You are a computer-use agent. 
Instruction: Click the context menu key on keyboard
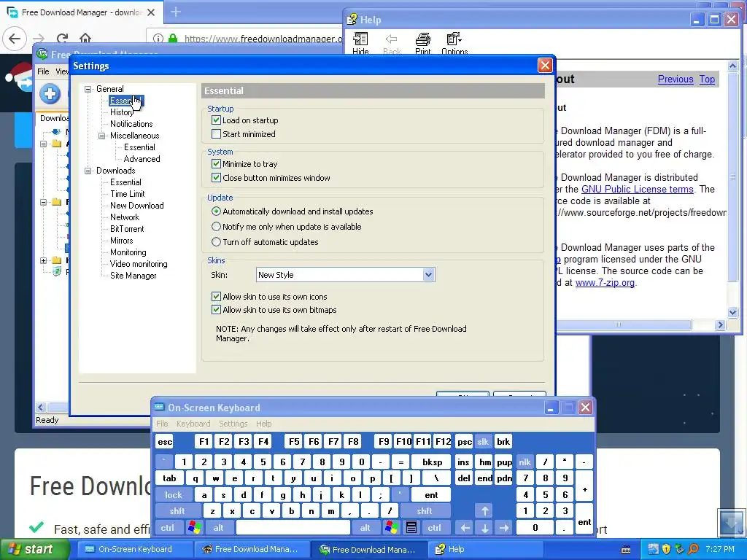point(411,528)
